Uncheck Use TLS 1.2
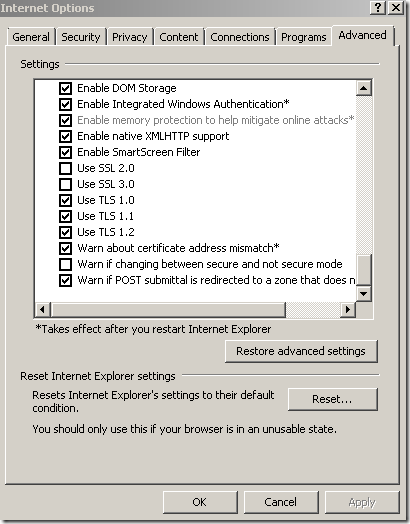The image size is (410, 524). click(x=65, y=232)
